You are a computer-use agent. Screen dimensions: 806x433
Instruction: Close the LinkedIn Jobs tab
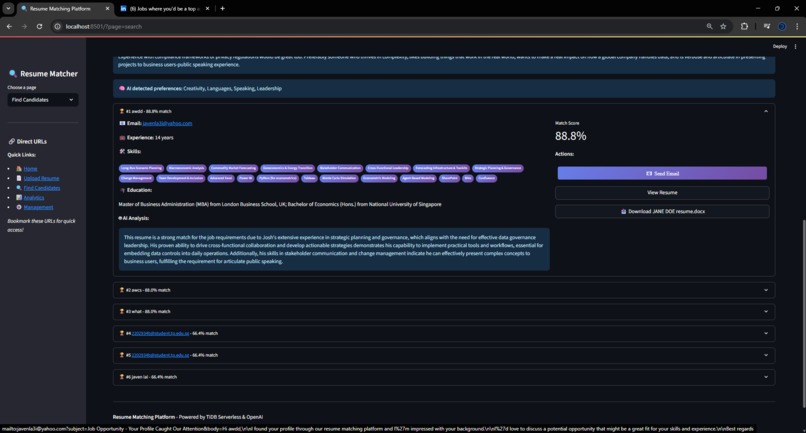(x=207, y=8)
